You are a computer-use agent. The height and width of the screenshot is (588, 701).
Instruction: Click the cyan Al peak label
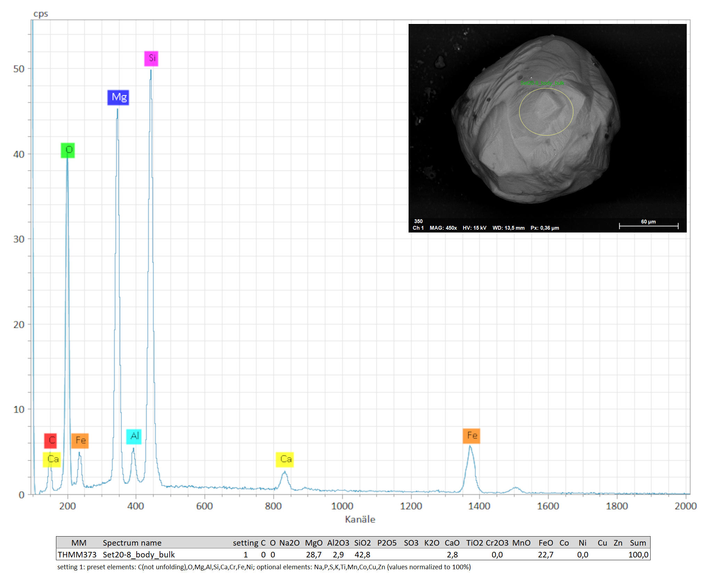pos(134,436)
